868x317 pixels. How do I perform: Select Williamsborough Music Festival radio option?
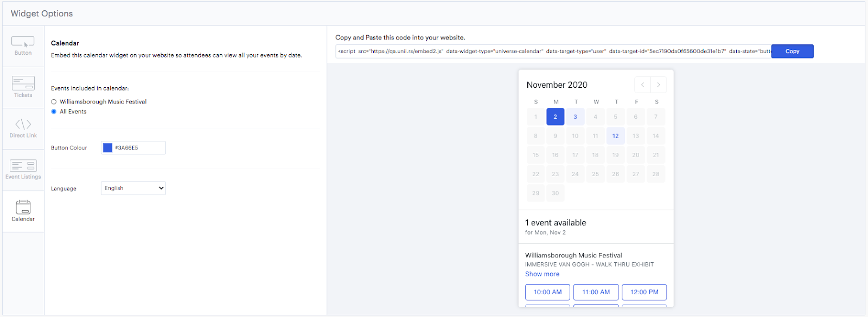(x=54, y=102)
